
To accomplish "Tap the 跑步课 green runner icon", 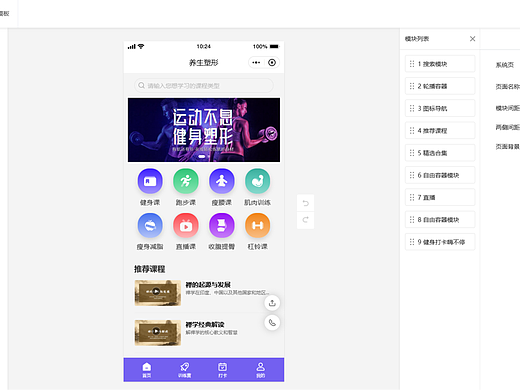I will (186, 181).
